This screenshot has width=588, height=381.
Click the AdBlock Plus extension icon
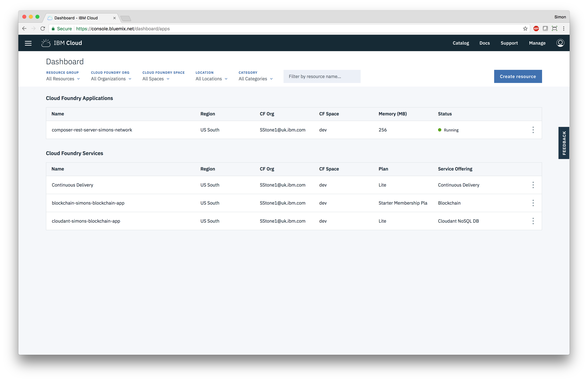(x=536, y=29)
